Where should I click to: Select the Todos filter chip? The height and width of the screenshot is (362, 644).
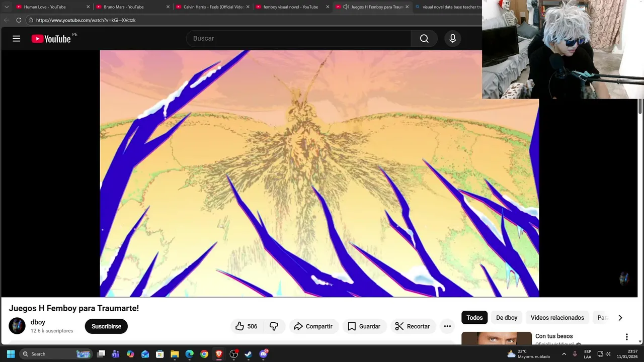(x=474, y=318)
